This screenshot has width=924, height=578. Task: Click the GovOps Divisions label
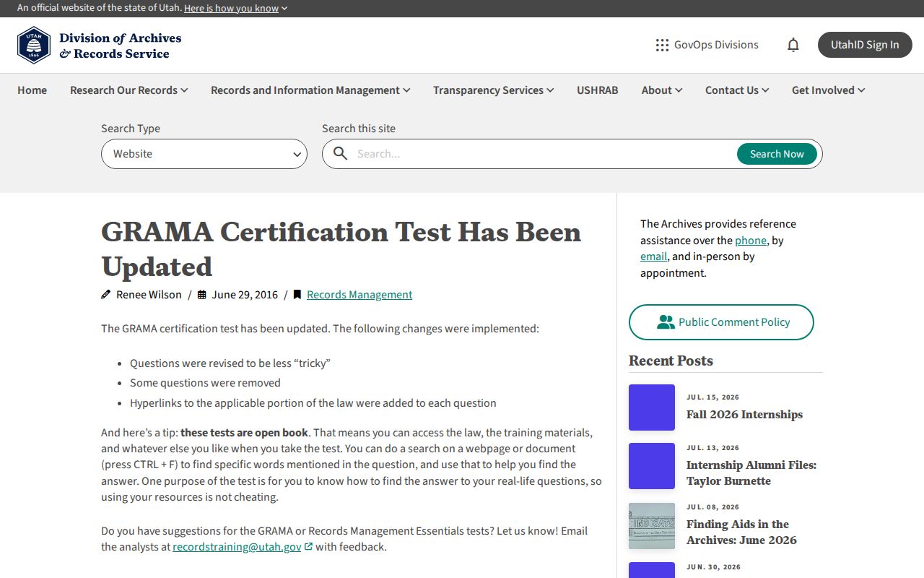click(716, 45)
